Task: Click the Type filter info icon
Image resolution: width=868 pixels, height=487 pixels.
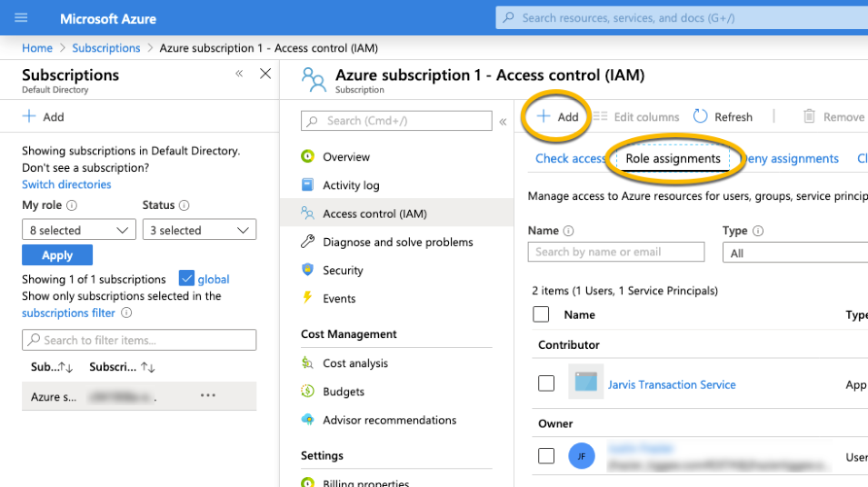Action: pyautogui.click(x=758, y=231)
